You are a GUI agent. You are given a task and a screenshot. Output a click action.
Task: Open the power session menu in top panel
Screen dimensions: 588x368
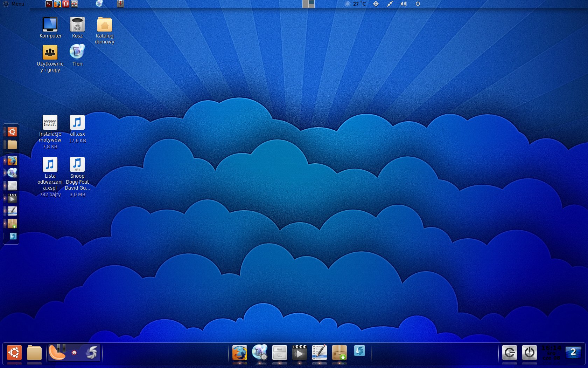tap(418, 4)
